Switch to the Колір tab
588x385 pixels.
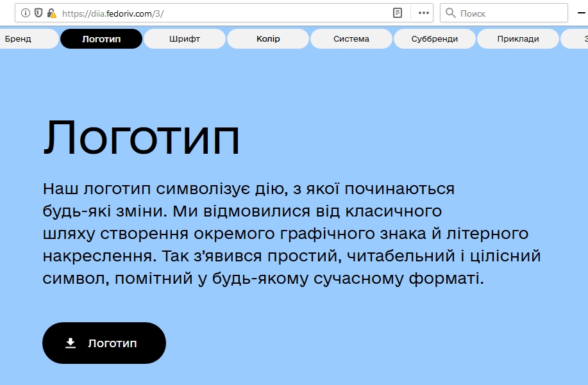(x=268, y=39)
